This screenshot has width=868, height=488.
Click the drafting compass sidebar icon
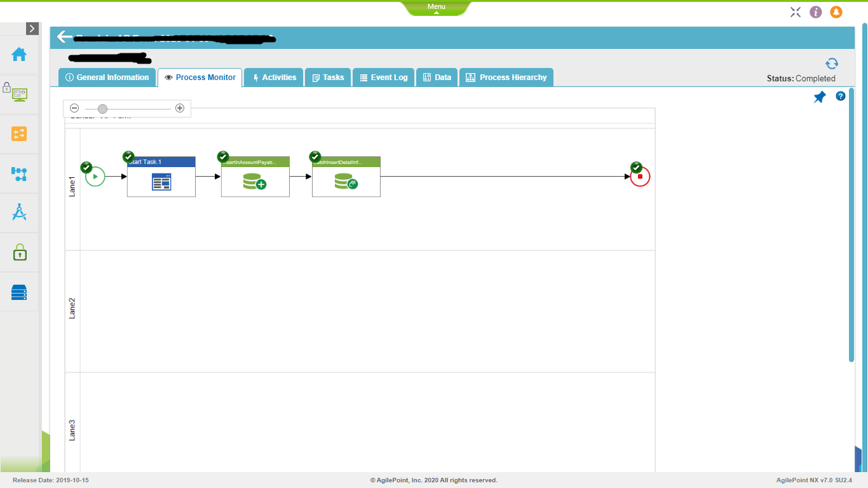(x=19, y=213)
